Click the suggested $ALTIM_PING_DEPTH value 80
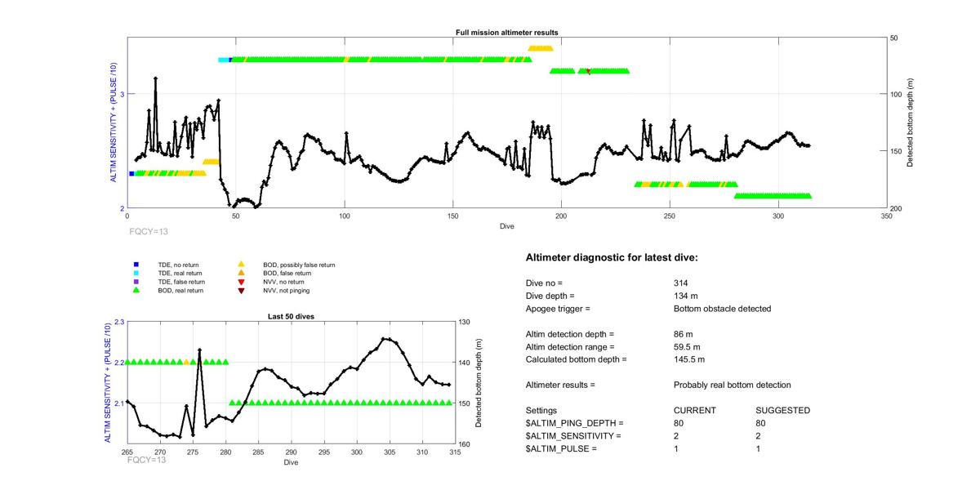This screenshot has height=499, width=980. pyautogui.click(x=762, y=423)
